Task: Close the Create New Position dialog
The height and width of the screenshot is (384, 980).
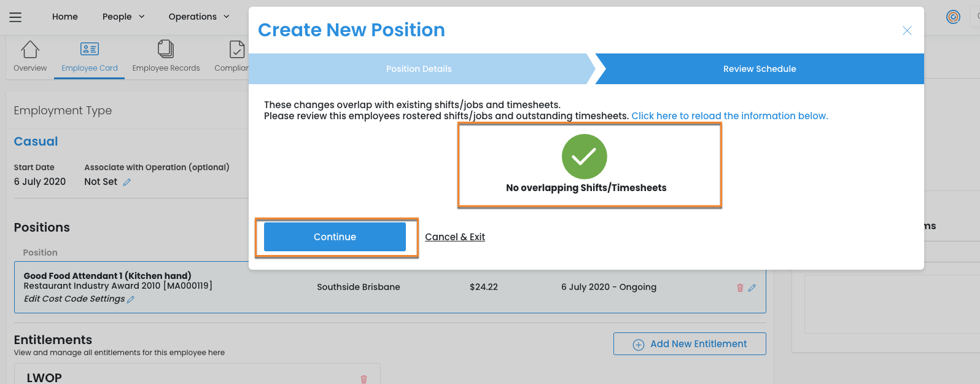Action: tap(907, 31)
